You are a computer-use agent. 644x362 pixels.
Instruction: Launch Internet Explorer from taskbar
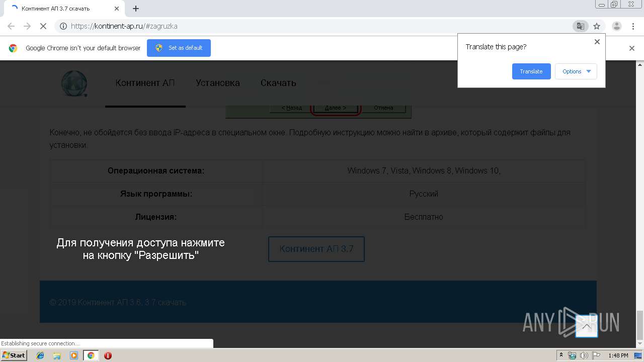coord(40,355)
